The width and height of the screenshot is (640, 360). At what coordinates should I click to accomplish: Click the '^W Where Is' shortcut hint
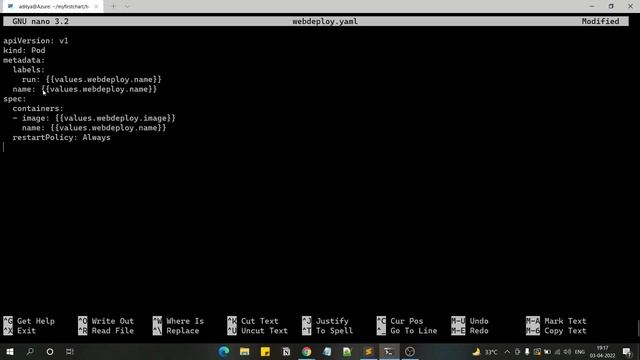(x=178, y=321)
